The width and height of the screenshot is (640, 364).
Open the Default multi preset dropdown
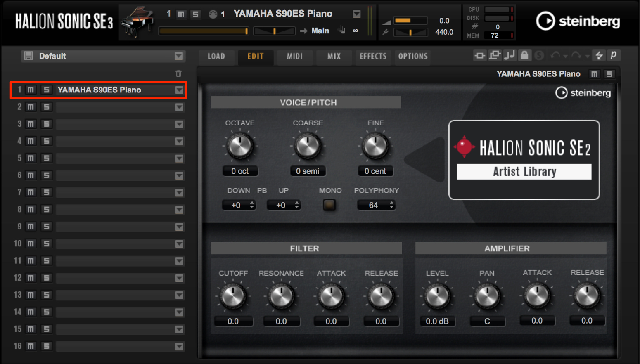click(178, 56)
